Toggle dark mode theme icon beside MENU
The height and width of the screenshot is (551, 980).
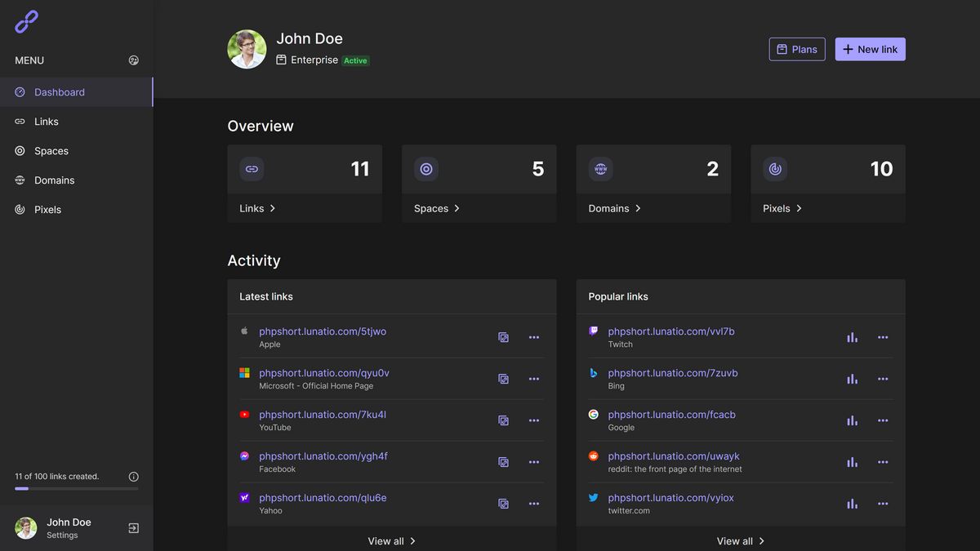coord(134,60)
